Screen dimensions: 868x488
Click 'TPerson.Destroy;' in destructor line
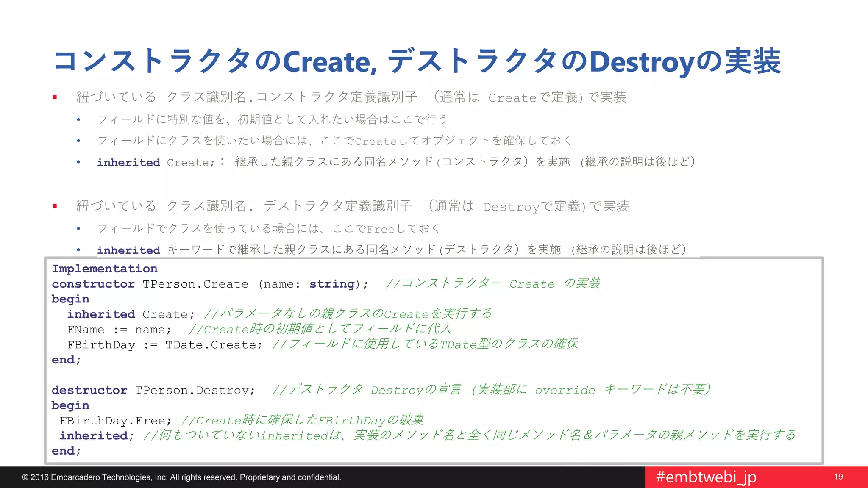195,390
